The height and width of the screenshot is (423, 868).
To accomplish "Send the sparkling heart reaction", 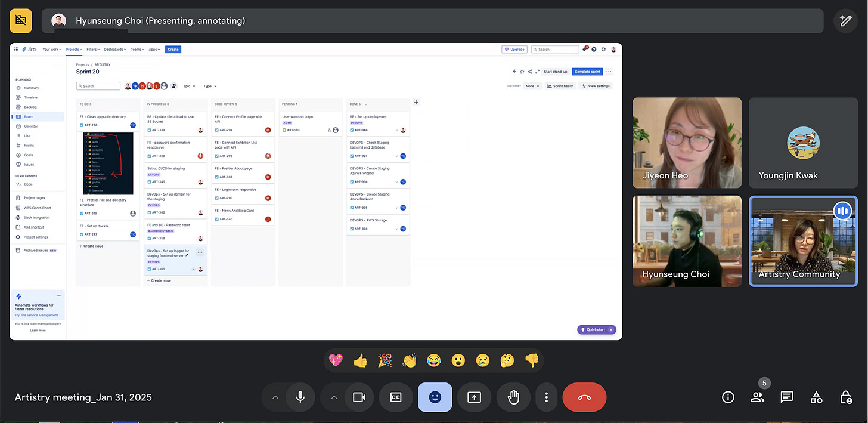I will [336, 360].
